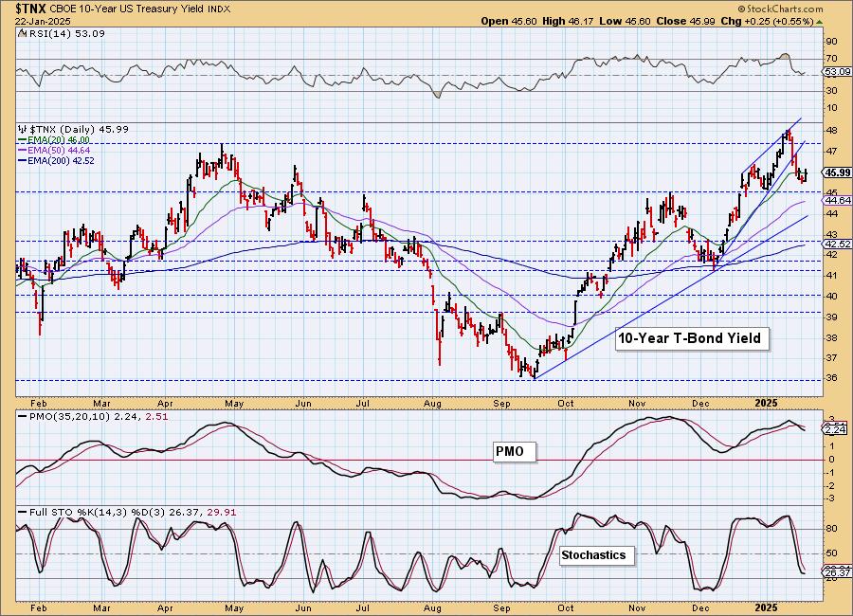Click the 80 level on Stochastics axis
This screenshot has width=853, height=616.
pos(832,529)
